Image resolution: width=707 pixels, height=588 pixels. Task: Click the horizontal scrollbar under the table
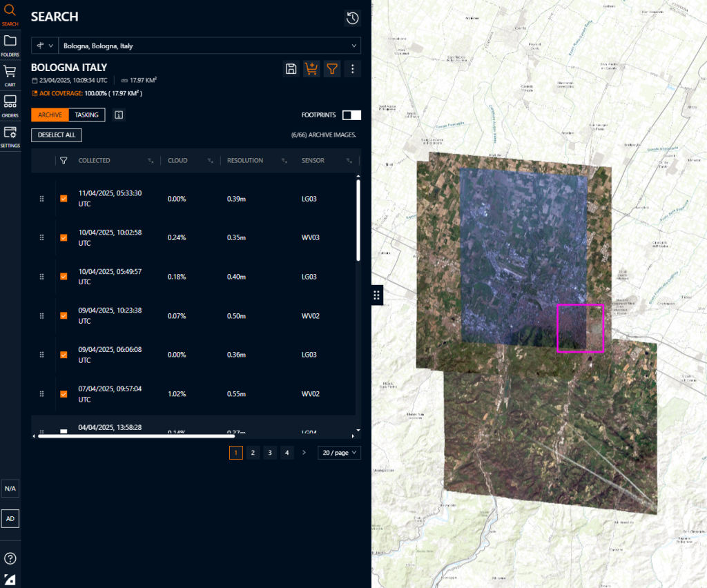click(136, 435)
